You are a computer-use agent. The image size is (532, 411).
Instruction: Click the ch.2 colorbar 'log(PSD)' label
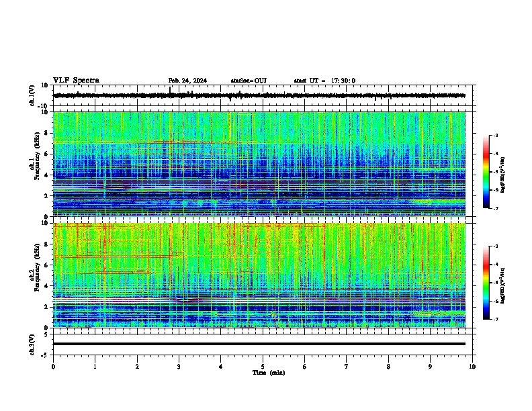[x=503, y=285]
